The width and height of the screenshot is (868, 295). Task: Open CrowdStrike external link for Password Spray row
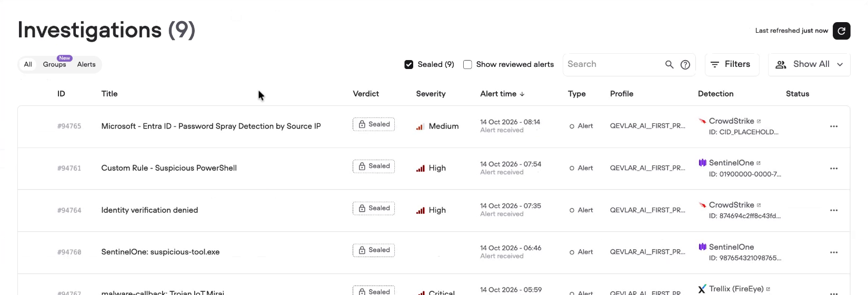point(759,121)
